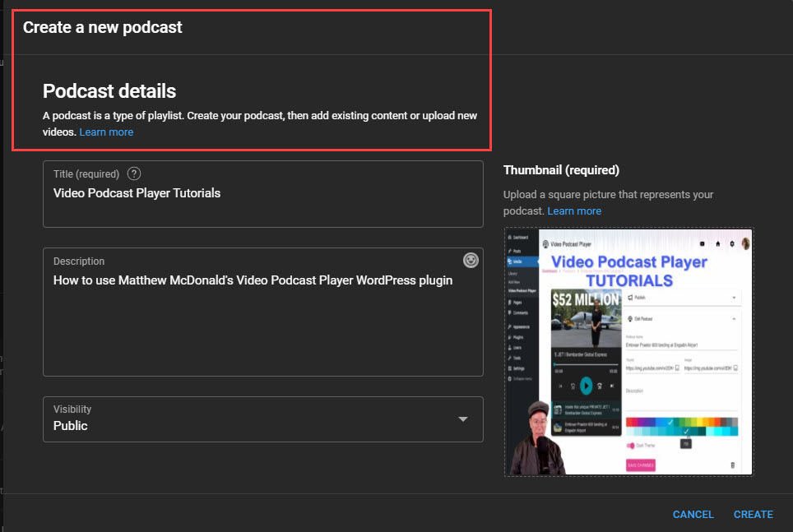Open the emoji picker in Description box

(471, 260)
